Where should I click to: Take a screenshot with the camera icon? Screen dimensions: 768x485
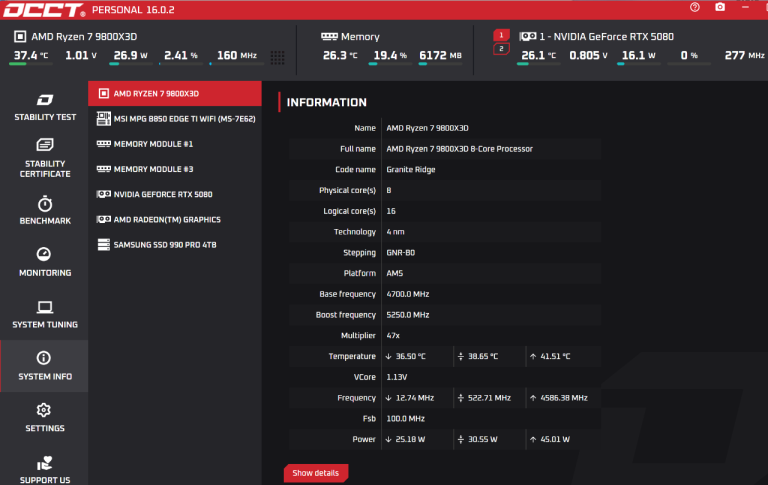[720, 8]
